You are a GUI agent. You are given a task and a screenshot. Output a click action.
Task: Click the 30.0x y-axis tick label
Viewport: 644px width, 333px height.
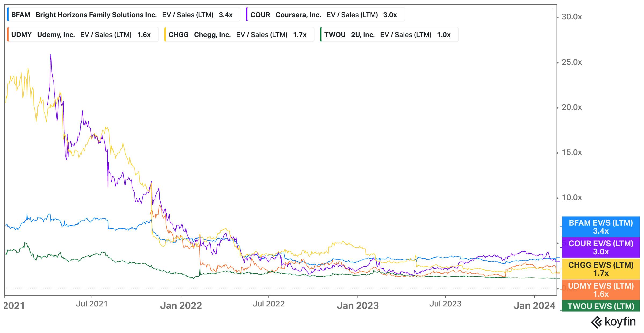point(572,17)
